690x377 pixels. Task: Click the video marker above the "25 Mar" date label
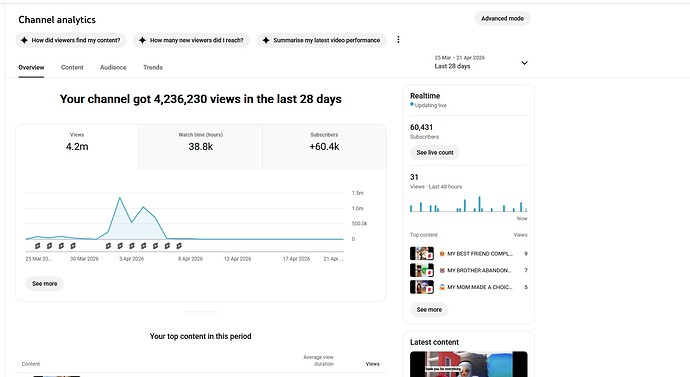coord(38,246)
